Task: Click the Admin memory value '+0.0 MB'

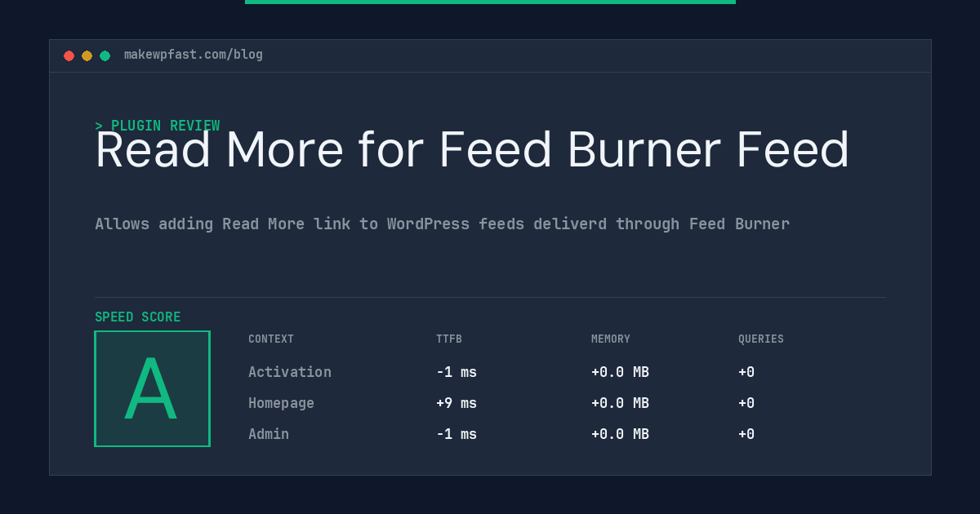Action: (620, 434)
